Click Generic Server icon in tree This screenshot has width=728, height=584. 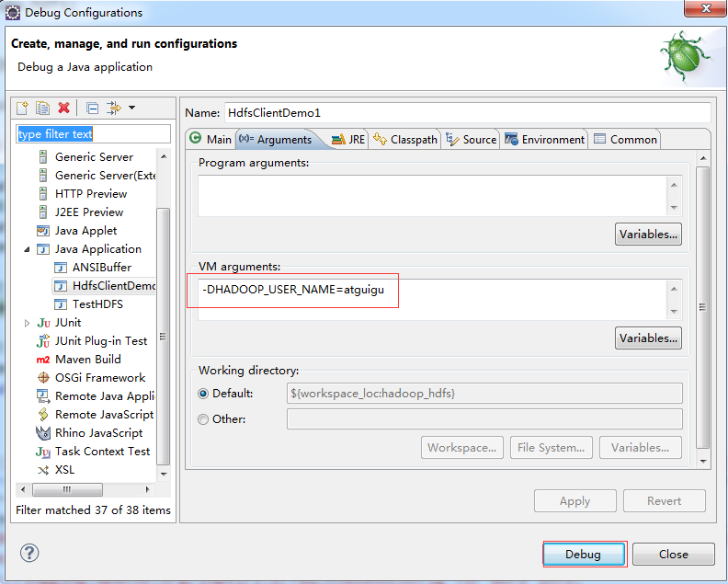point(42,157)
